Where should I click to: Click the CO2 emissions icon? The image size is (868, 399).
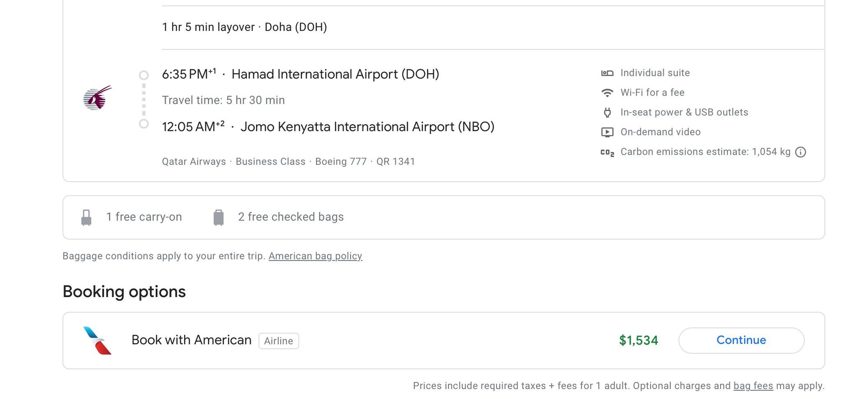coord(607,152)
